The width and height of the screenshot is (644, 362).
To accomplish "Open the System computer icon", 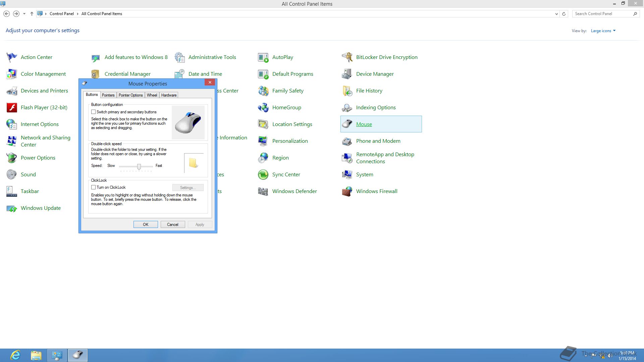I will 347,175.
